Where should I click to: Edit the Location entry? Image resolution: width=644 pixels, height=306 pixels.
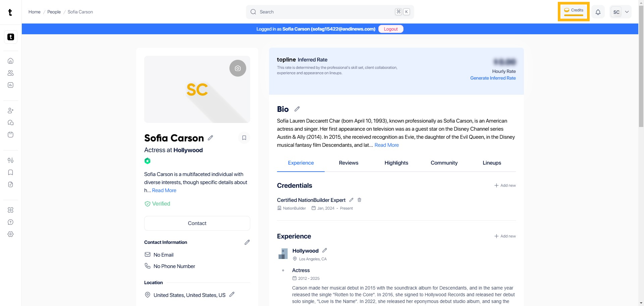coord(231,295)
